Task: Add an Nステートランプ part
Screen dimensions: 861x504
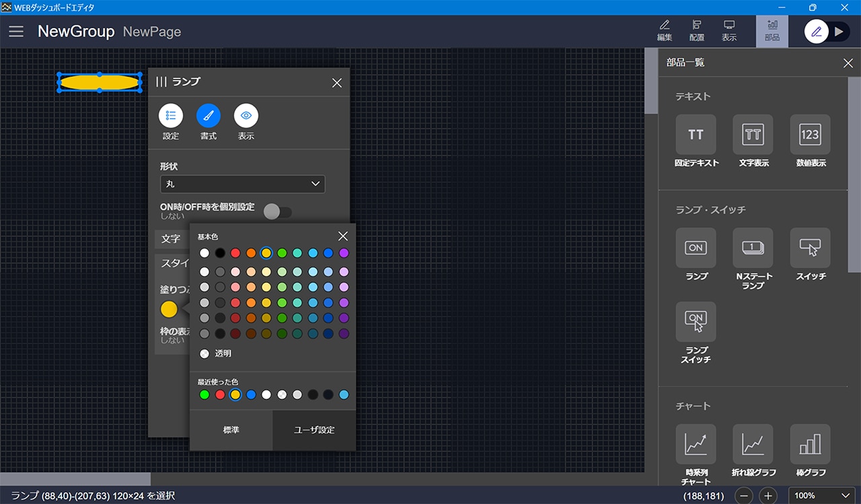Action: tap(753, 248)
